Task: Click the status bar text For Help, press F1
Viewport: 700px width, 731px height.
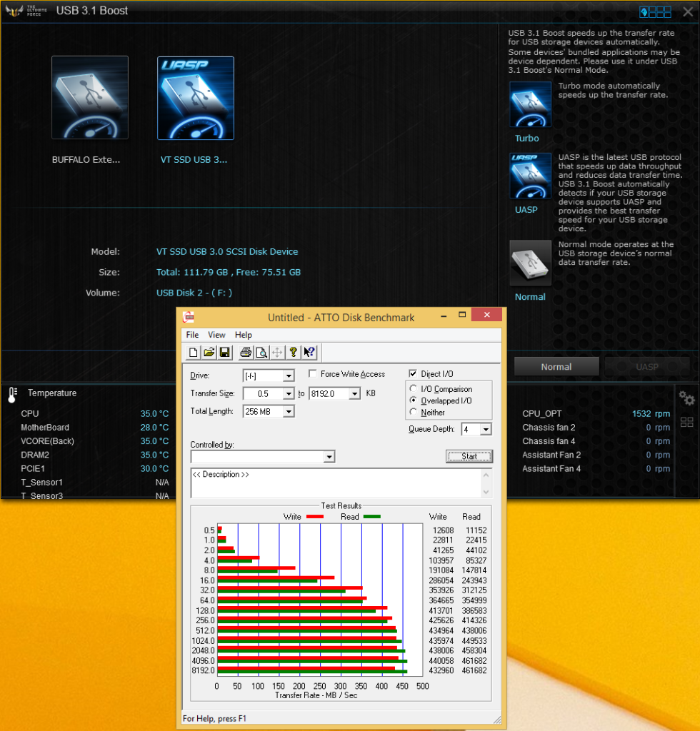Action: 214,718
